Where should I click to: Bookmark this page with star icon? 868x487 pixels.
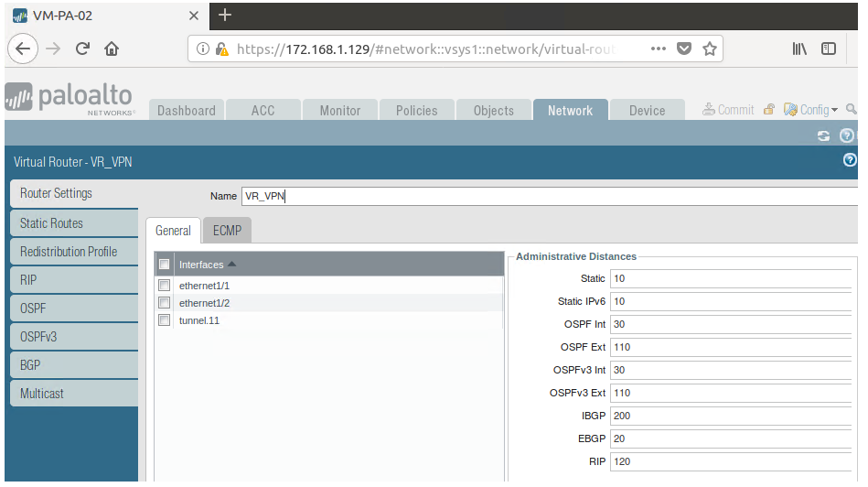(x=710, y=49)
